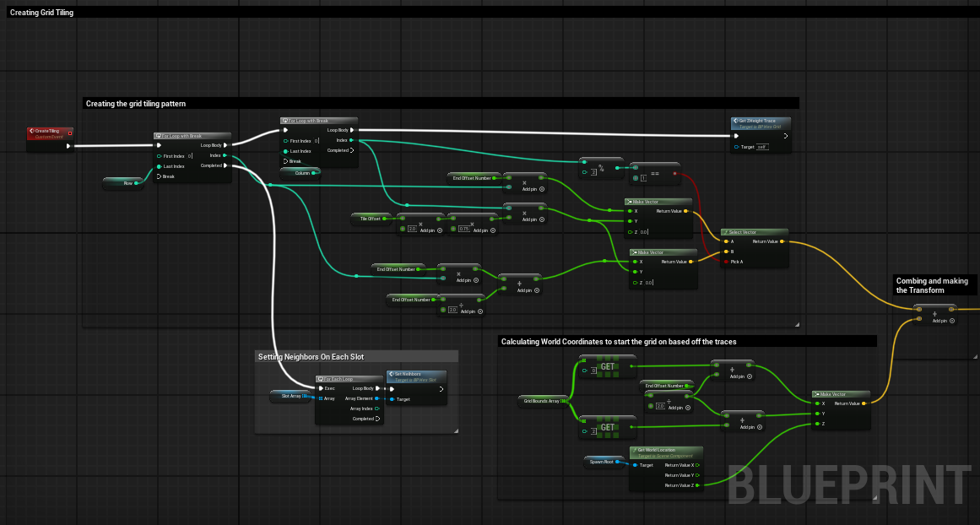Image resolution: width=980 pixels, height=525 pixels.
Task: Click the Return Value Z output pin
Action: (696, 485)
